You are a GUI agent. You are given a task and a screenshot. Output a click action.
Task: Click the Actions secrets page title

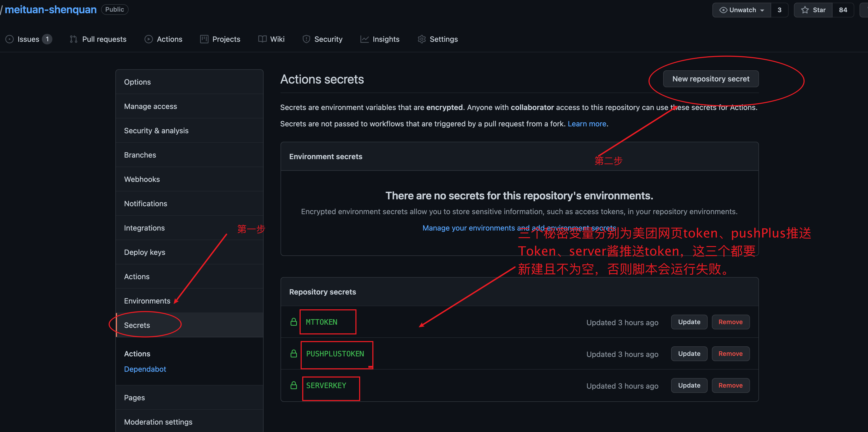(x=322, y=79)
